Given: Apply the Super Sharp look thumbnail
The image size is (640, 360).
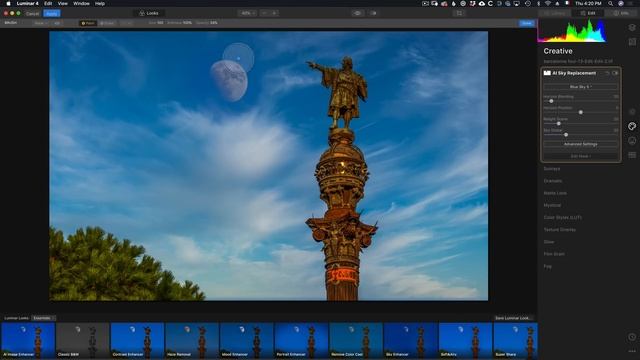Looking at the screenshot, I should click(516, 340).
